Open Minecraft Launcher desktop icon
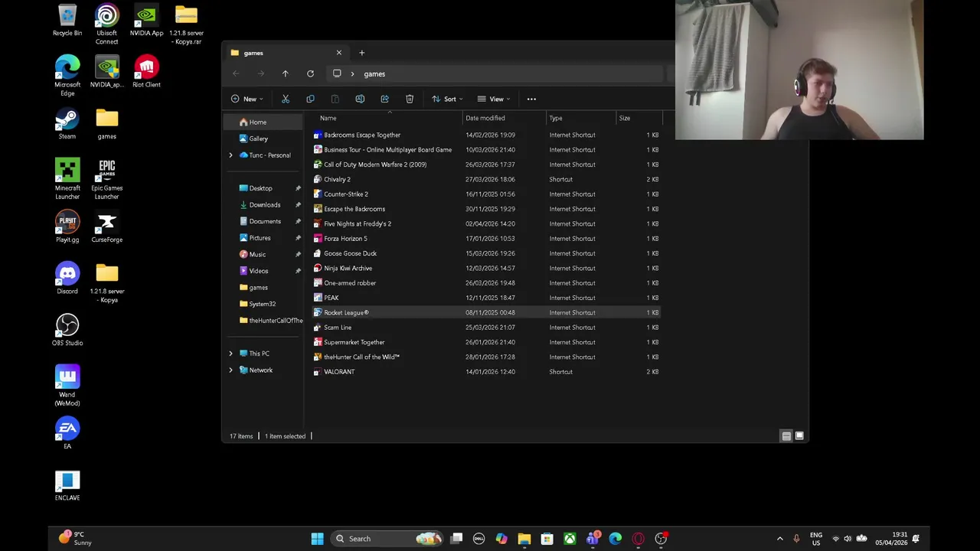 coord(67,180)
